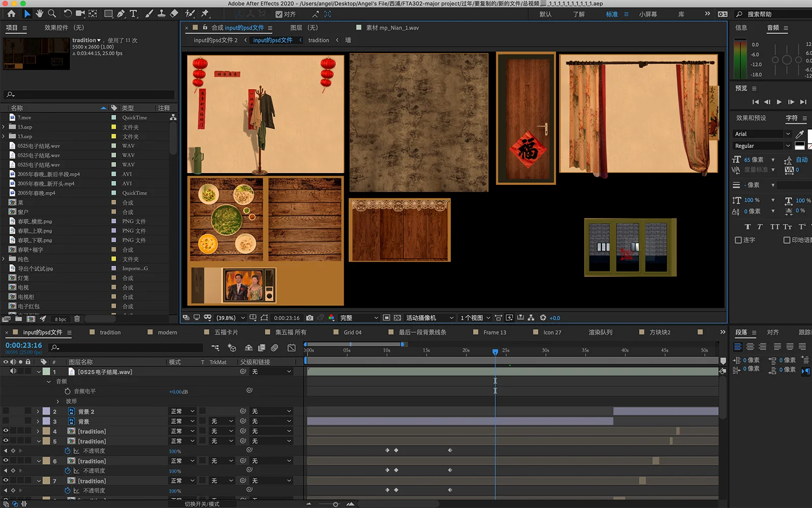Image resolution: width=812 pixels, height=508 pixels.
Task: Enable motion blur switch in timeline
Action: click(275, 347)
